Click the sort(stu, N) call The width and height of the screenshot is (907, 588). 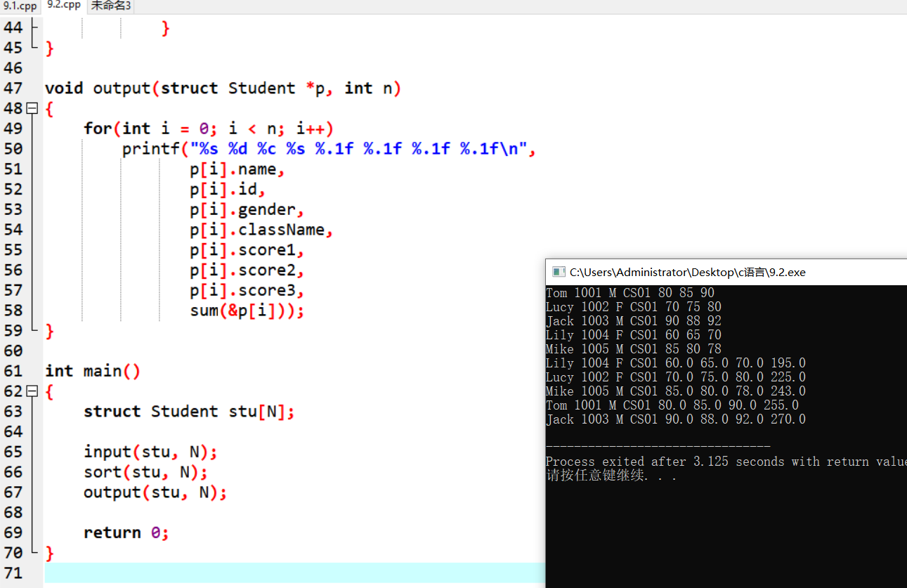coord(145,472)
